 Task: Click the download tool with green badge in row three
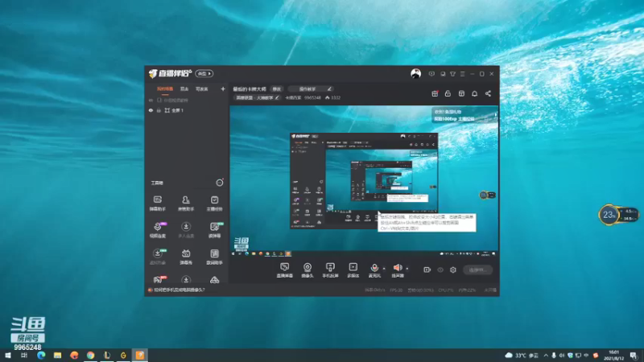[158, 257]
